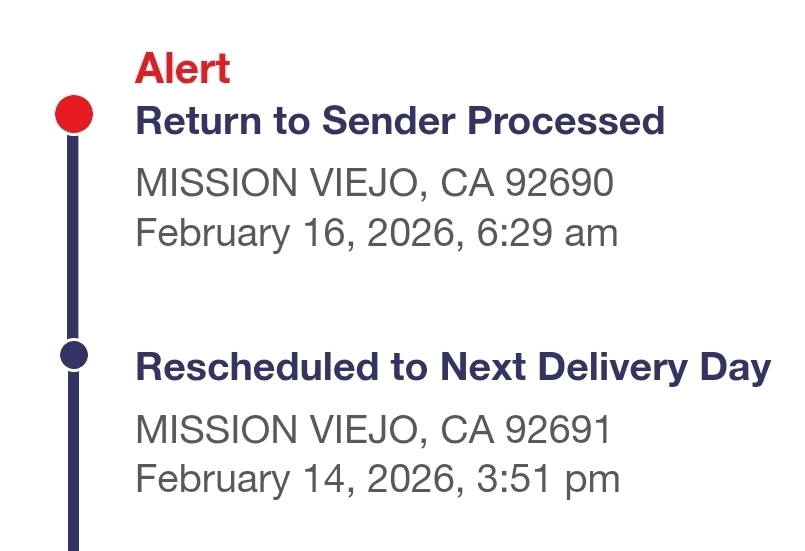
Task: Open the Return to Sender Processed event
Action: pos(400,122)
